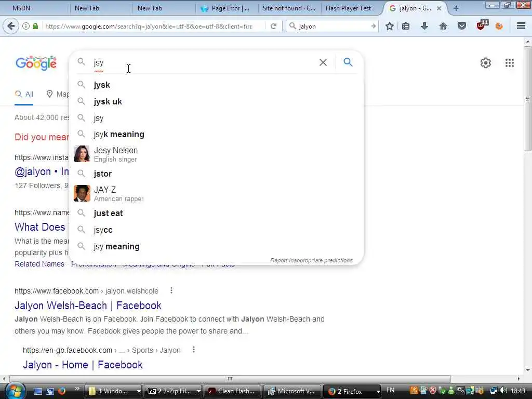
Task: Open the Firefox hamburger menu
Action: point(521,26)
